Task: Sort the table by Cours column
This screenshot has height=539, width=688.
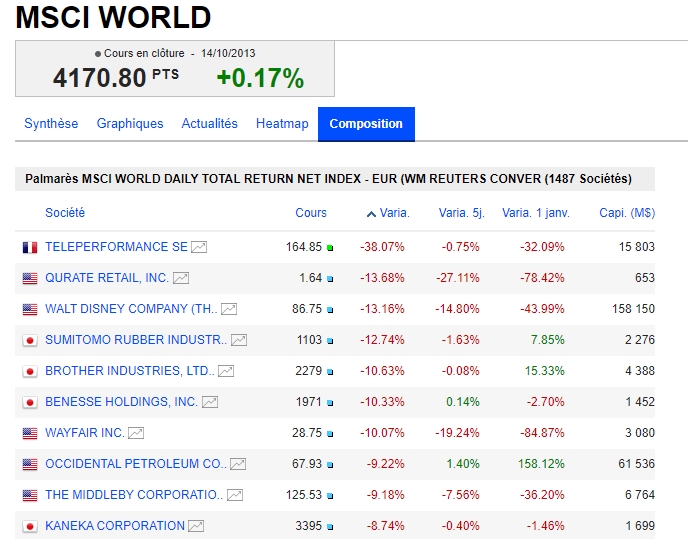Action: pyautogui.click(x=311, y=213)
